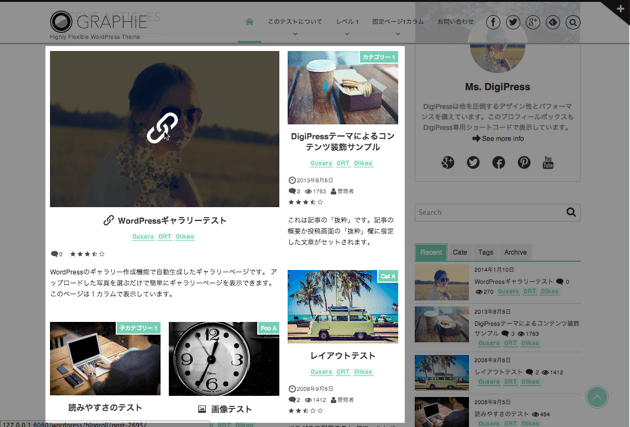Screen dimensions: 630x427
Task: Click 0likes under WordPressギャラリーテスト main post
Action: tap(185, 237)
